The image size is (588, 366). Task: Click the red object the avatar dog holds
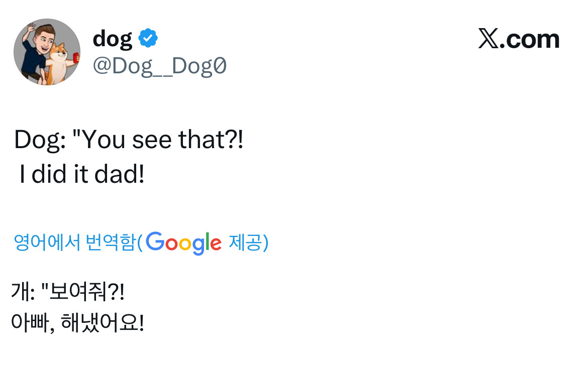pos(75,56)
